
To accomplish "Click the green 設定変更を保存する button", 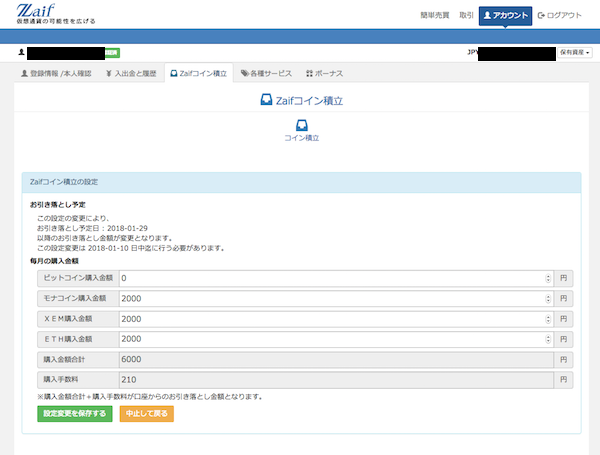I will [75, 414].
